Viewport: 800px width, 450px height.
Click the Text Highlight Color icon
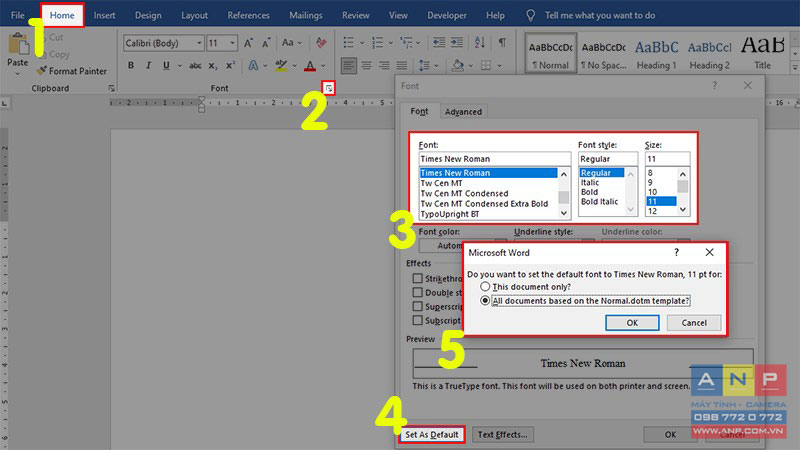point(281,65)
